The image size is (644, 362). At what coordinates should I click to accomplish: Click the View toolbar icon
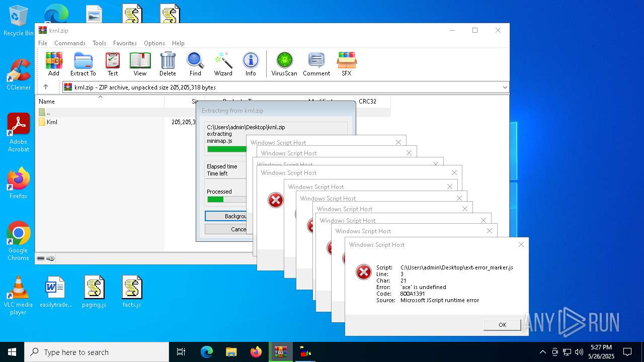click(140, 64)
